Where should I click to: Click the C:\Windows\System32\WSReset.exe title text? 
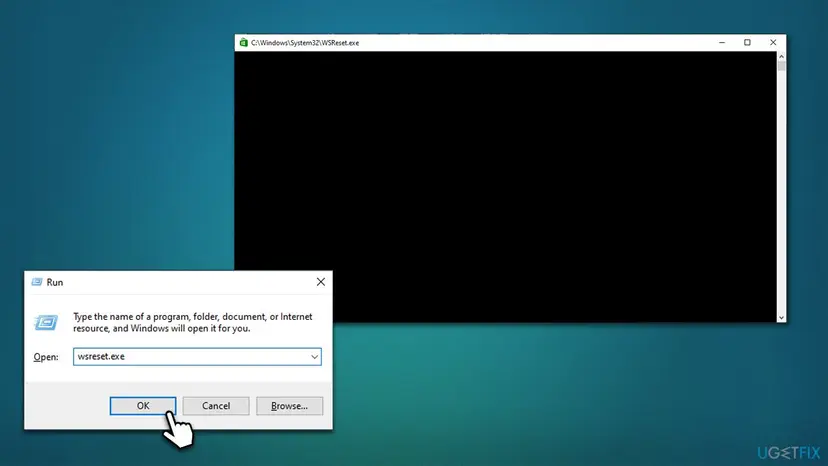305,43
